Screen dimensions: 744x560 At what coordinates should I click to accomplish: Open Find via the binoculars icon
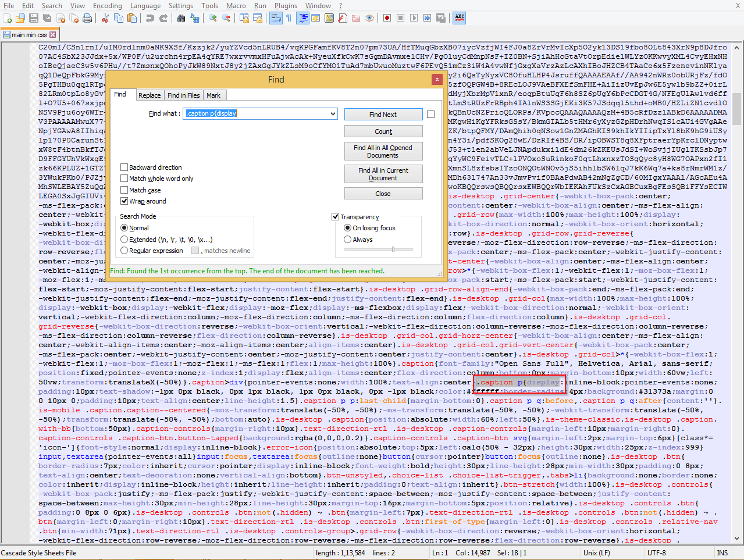click(x=181, y=18)
